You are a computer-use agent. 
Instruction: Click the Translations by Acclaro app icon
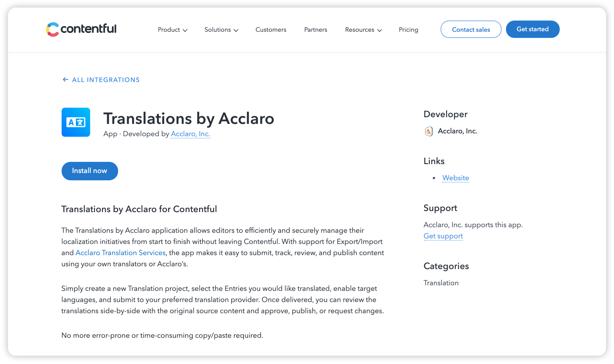coord(76,122)
